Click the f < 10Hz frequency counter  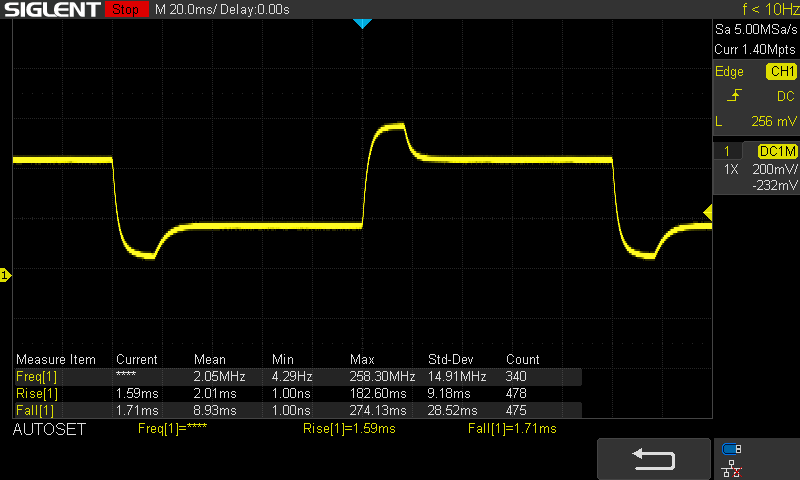tap(770, 9)
